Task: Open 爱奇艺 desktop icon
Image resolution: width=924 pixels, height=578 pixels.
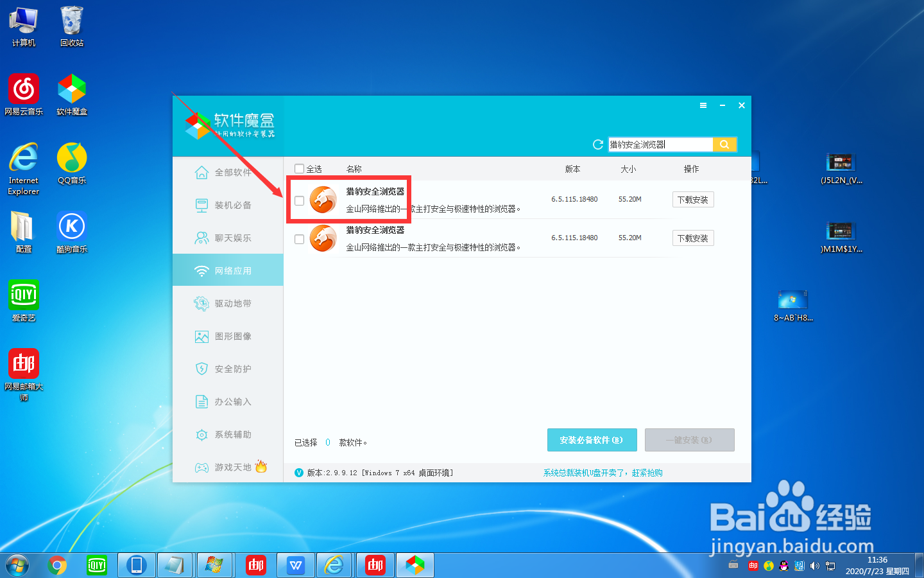Action: (x=24, y=301)
